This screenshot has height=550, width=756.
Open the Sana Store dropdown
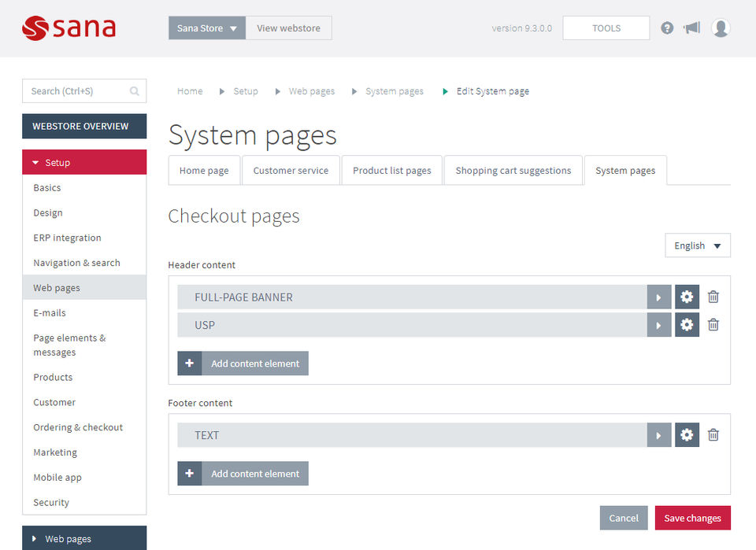point(207,28)
